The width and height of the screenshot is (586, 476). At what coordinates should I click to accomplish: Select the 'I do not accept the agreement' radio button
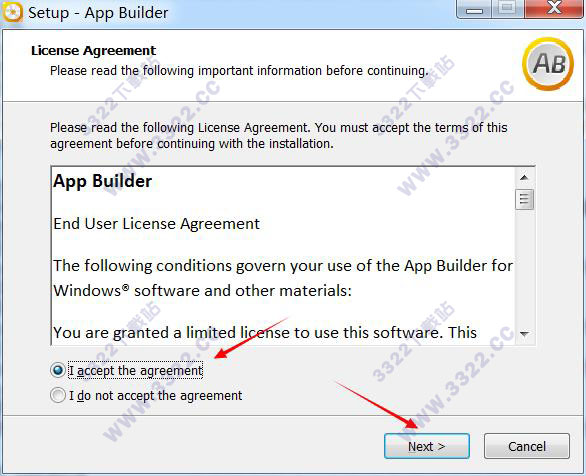point(58,395)
